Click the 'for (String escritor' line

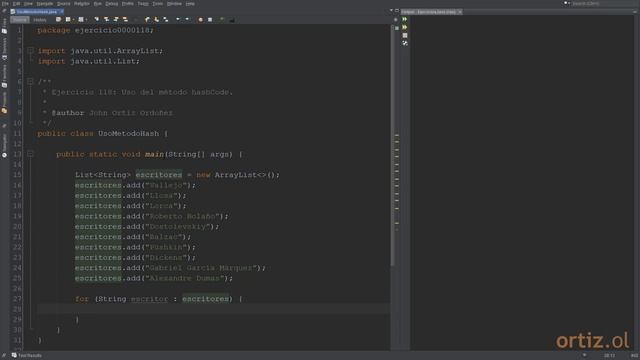(x=159, y=299)
